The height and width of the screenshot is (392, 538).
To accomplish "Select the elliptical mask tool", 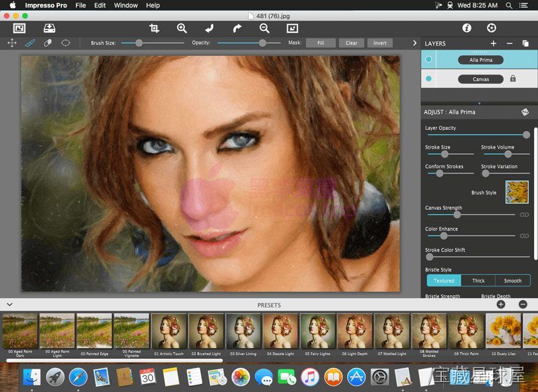I will pyautogui.click(x=65, y=43).
